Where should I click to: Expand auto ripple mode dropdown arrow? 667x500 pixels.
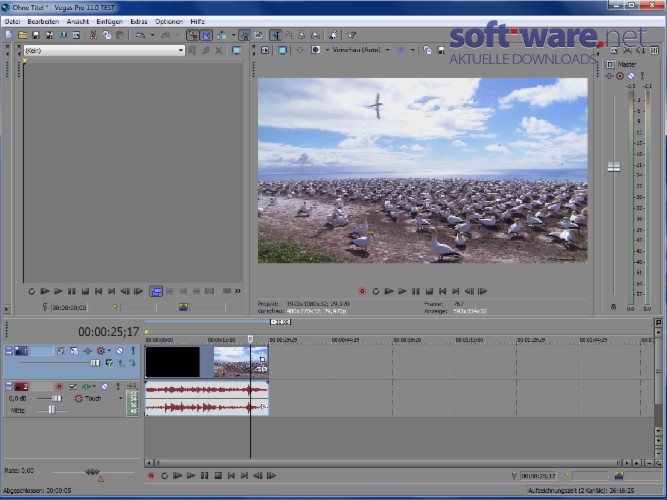pyautogui.click(x=233, y=35)
